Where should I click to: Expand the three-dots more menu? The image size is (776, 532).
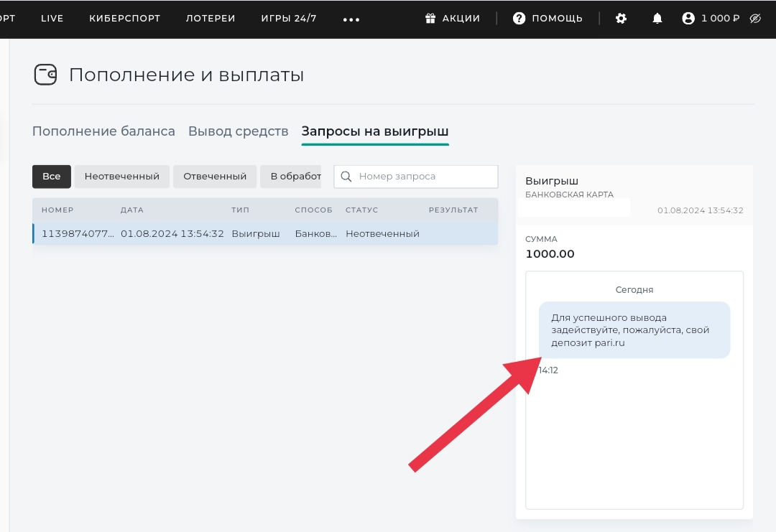pyautogui.click(x=351, y=19)
